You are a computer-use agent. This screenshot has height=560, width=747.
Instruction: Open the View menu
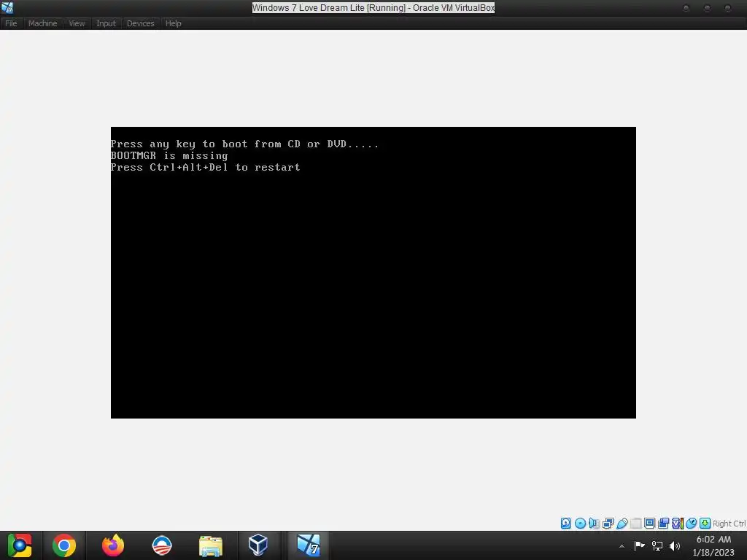(77, 23)
